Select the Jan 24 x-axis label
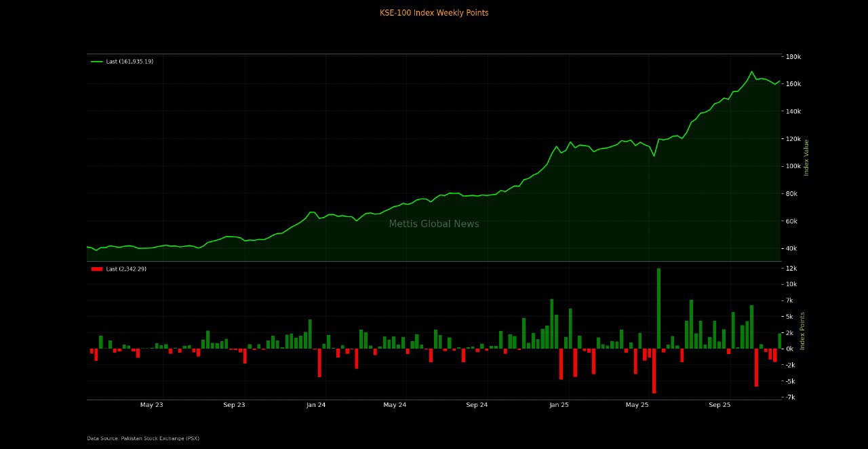The width and height of the screenshot is (868, 449). tap(316, 405)
